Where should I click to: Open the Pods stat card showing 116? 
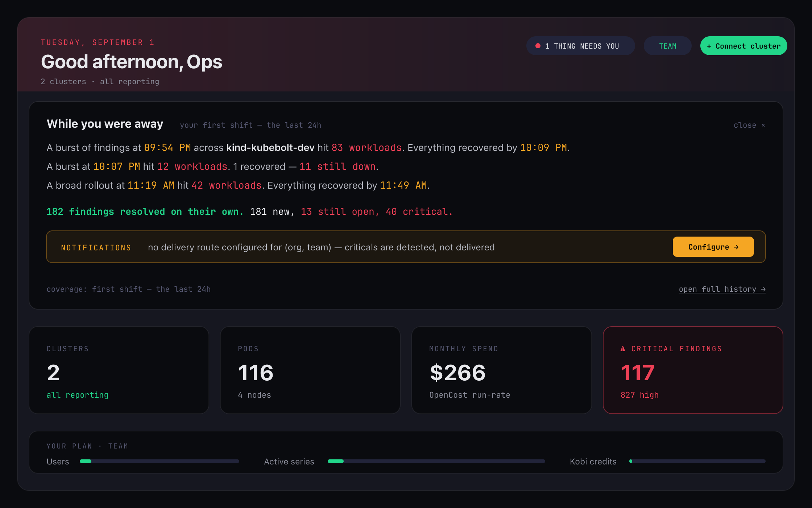point(310,370)
